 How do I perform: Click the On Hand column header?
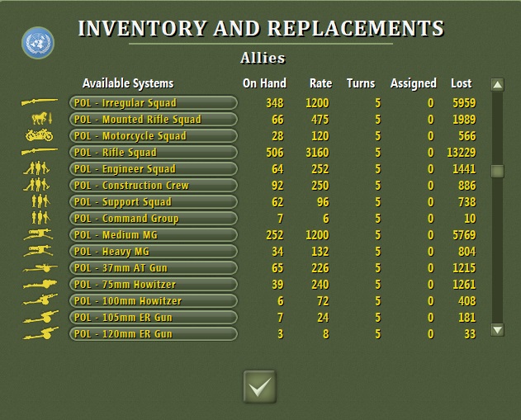(264, 83)
